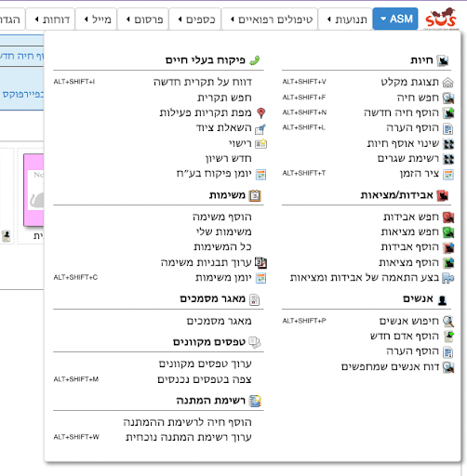The width and height of the screenshot is (467, 476).
Task: Open דוחות menu in top bar
Action: pyautogui.click(x=50, y=20)
